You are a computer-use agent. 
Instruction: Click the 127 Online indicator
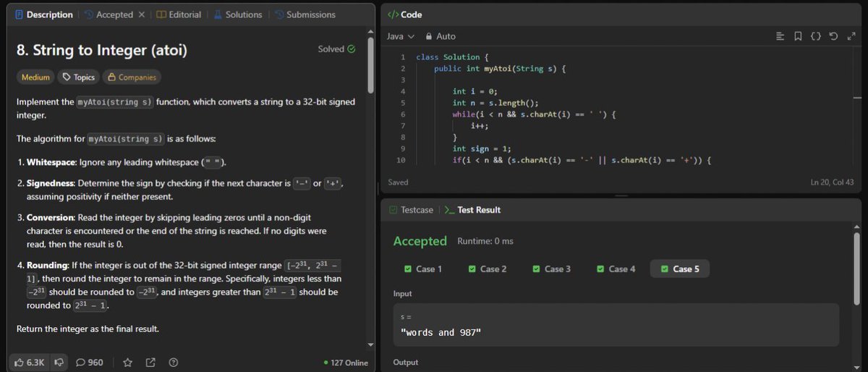tap(346, 363)
